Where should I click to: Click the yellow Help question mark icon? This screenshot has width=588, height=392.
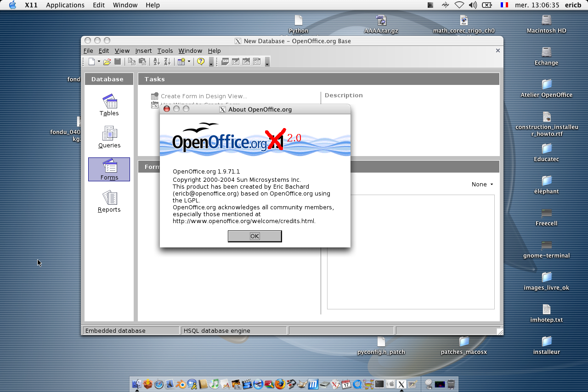201,62
